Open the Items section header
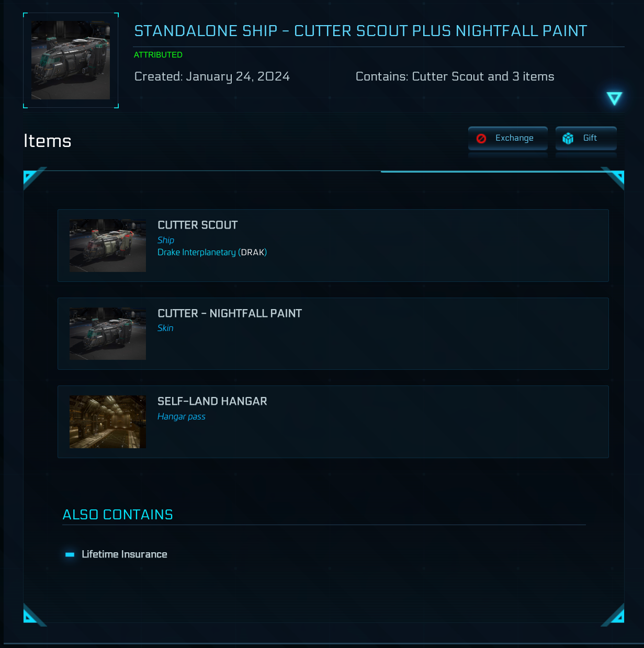Viewport: 644px width, 648px height. (47, 140)
